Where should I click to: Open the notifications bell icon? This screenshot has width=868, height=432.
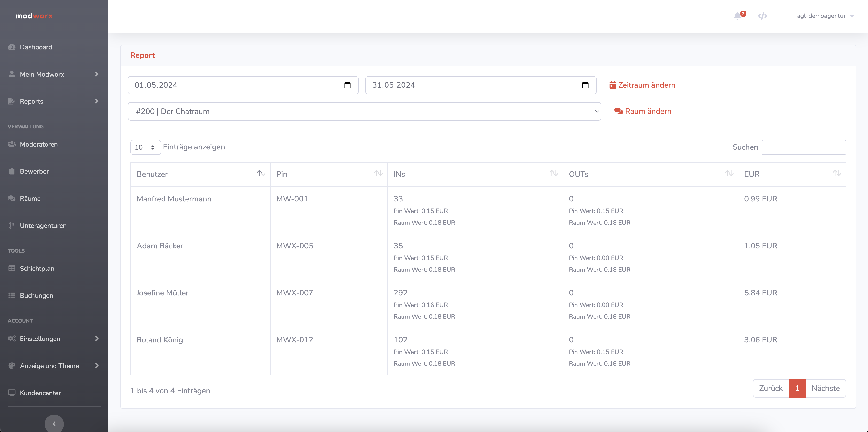738,16
